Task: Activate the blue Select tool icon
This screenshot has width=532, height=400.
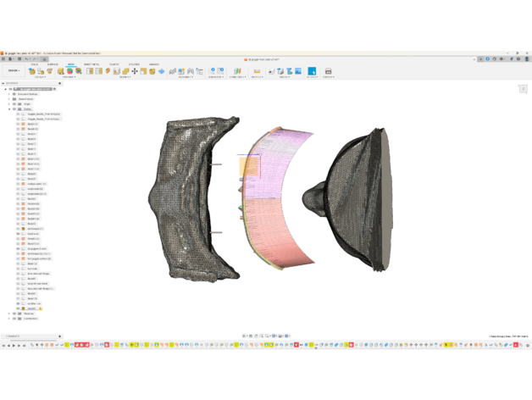Action: 312,71
